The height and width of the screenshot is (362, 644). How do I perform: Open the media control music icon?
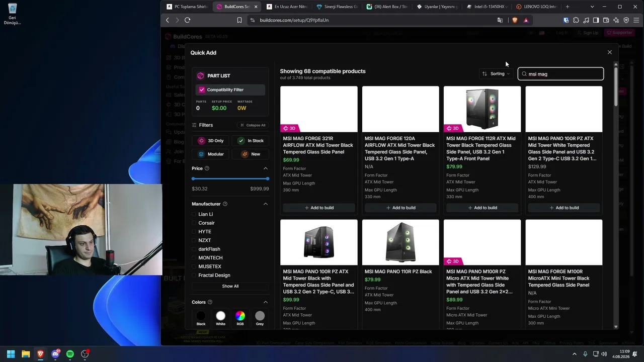coord(586,20)
